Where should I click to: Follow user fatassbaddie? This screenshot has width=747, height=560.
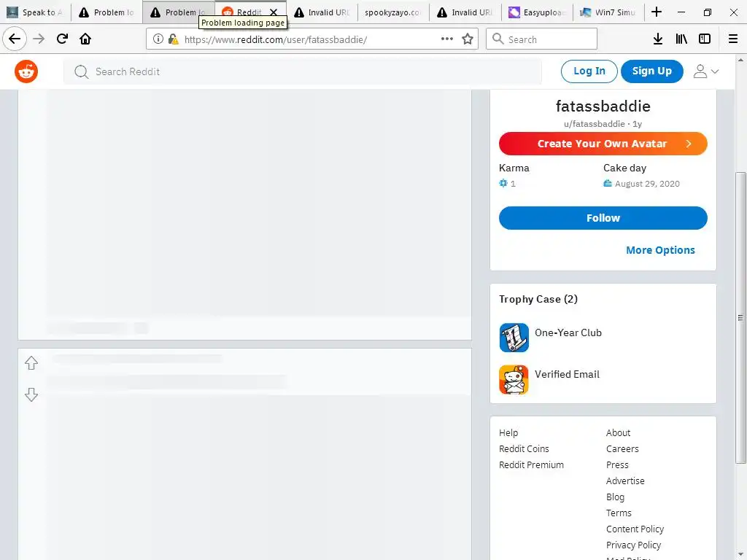[x=603, y=218]
